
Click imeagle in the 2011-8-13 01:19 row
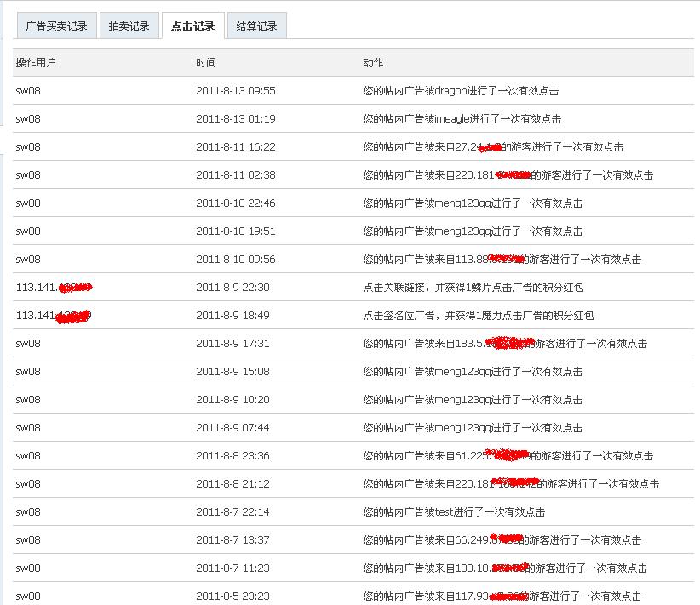point(455,118)
